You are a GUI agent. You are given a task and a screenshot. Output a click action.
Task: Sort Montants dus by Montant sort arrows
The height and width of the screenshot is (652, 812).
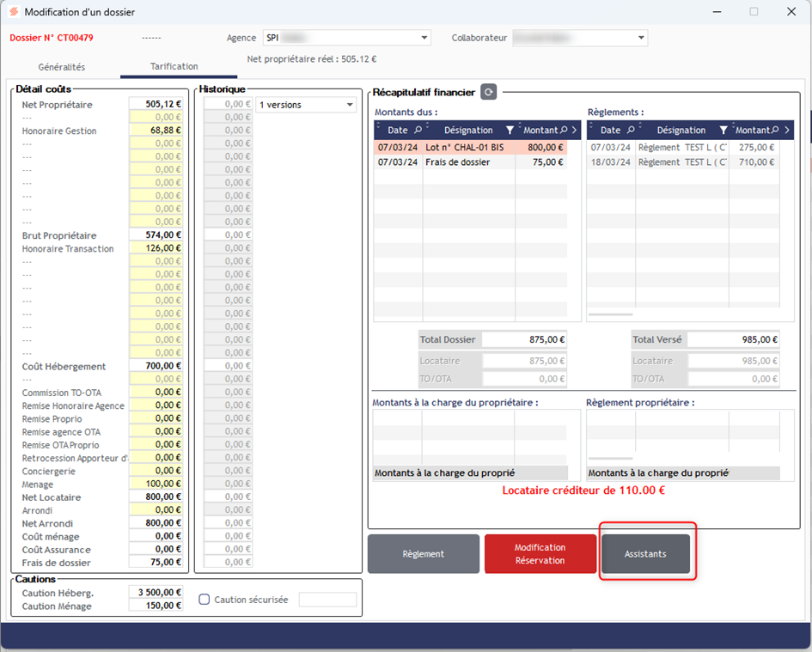point(520,125)
